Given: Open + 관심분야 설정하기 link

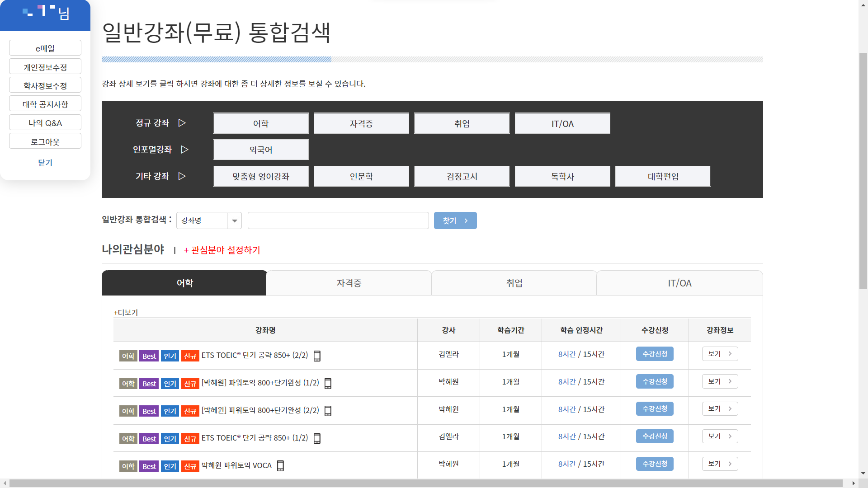Looking at the screenshot, I should click(222, 250).
